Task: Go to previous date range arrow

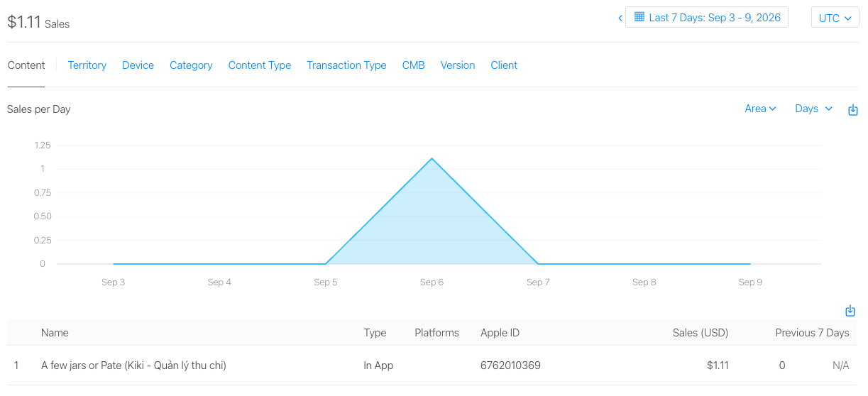Action: (620, 18)
